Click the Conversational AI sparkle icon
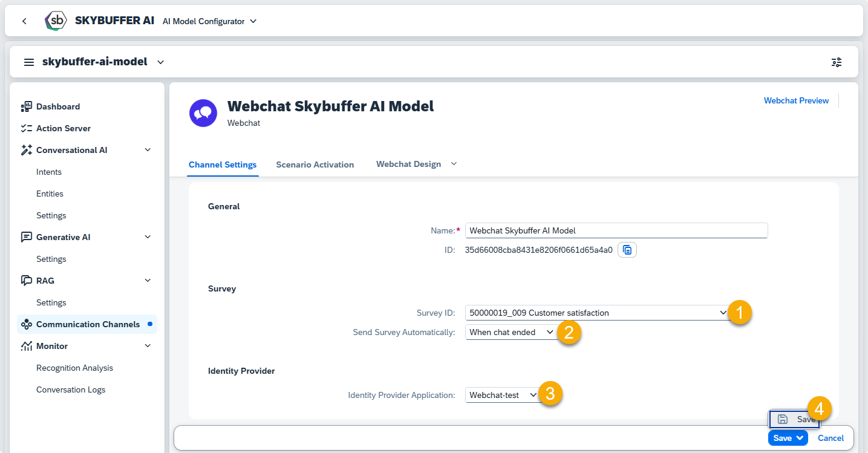 pos(26,150)
